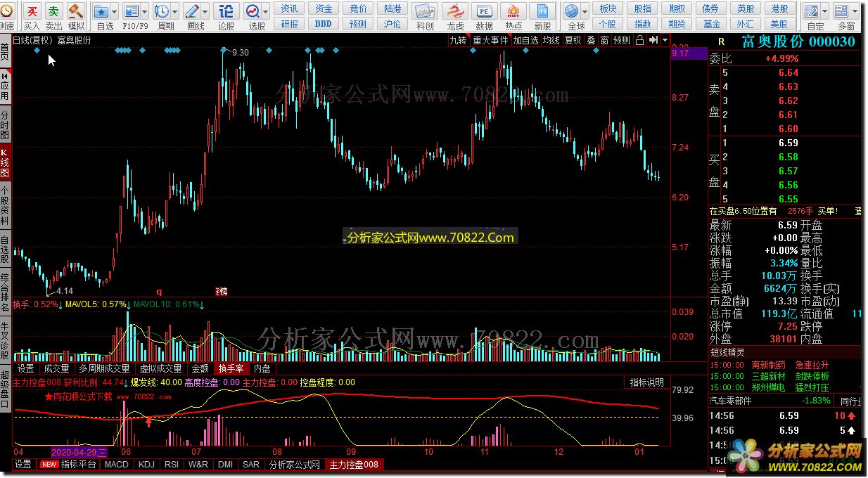Toggle 加自选 add to favorites
Screen dimensions: 868x478
click(x=525, y=41)
